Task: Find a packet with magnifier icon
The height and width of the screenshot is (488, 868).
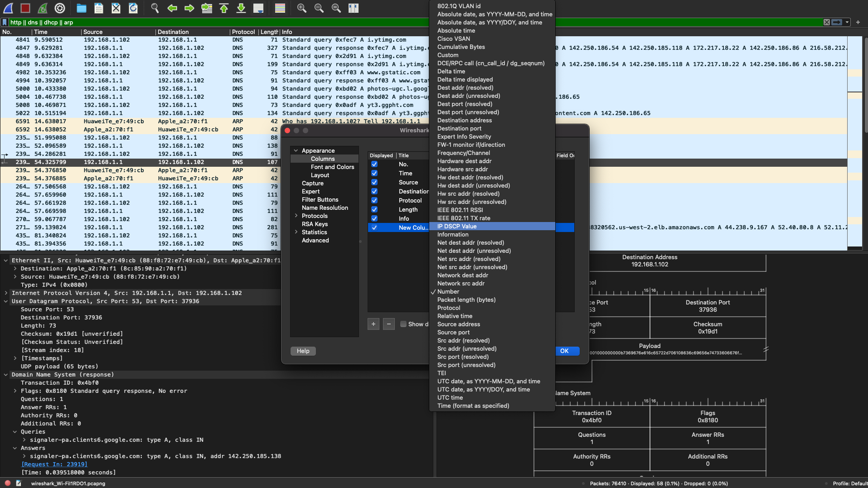Action: tap(155, 8)
